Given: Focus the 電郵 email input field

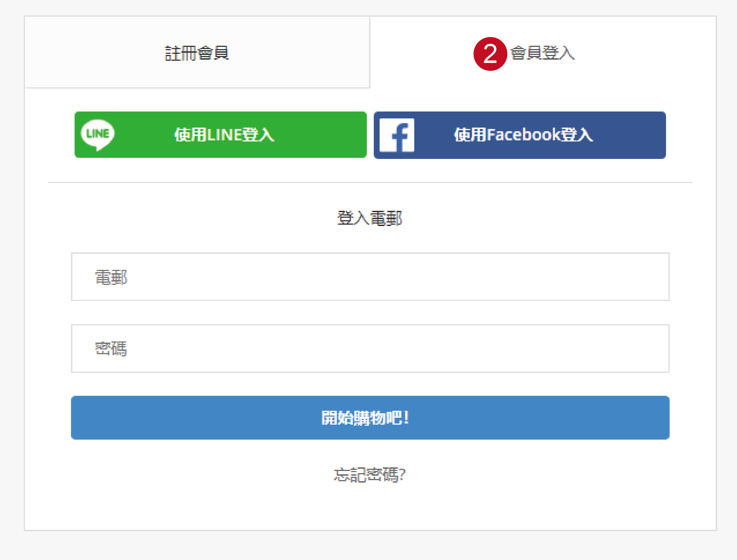Looking at the screenshot, I should [370, 277].
